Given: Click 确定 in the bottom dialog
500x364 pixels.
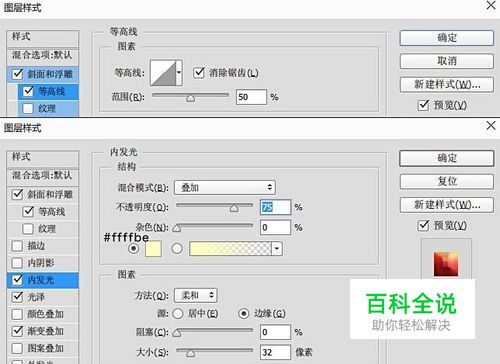Looking at the screenshot, I should (x=447, y=158).
